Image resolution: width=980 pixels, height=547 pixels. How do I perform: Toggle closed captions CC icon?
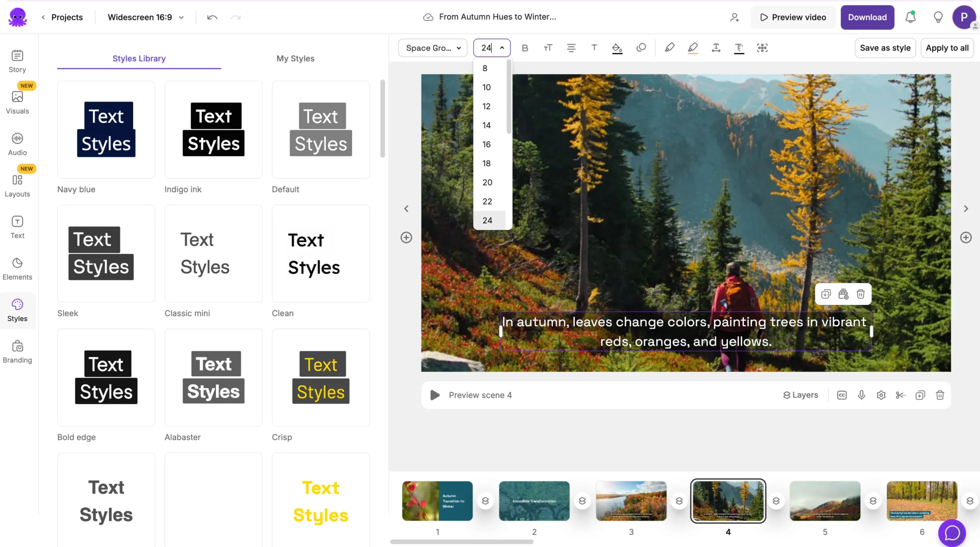[841, 395]
